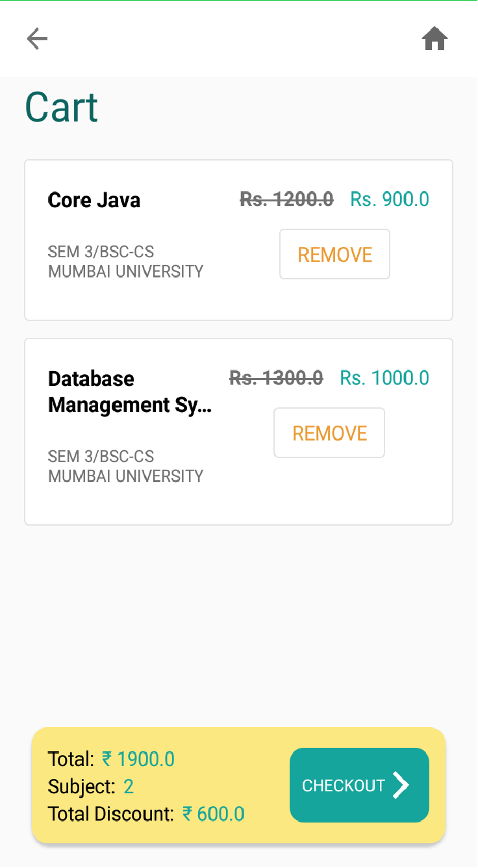The image size is (478, 868).
Task: Click the Rs. 900.0 discounted price
Action: tap(390, 199)
